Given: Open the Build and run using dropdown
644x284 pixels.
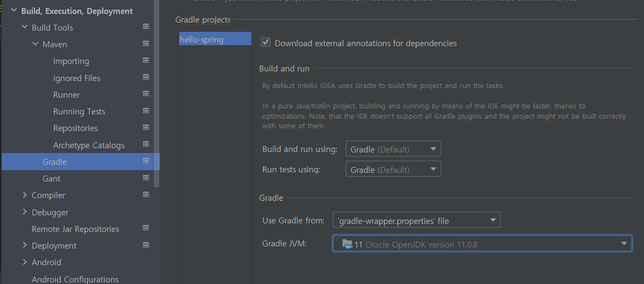Looking at the screenshot, I should click(393, 149).
